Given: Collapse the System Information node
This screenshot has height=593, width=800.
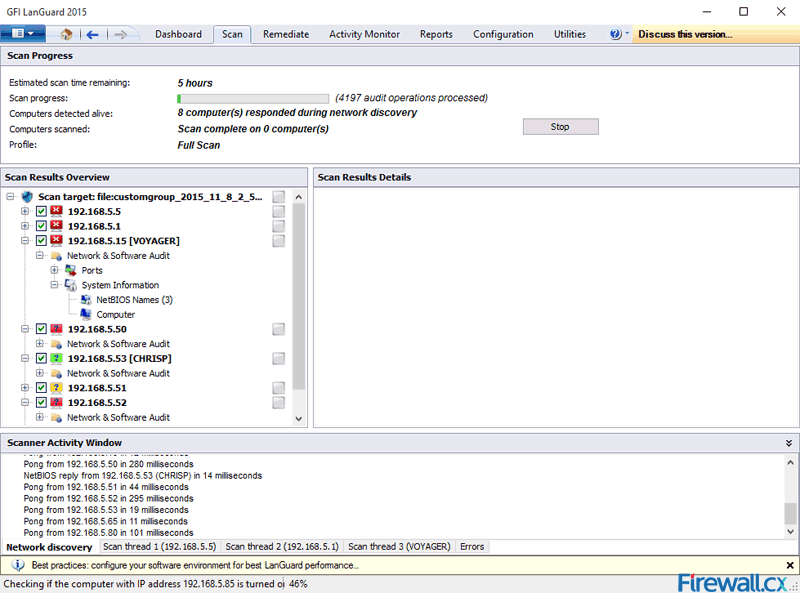Looking at the screenshot, I should (x=54, y=285).
